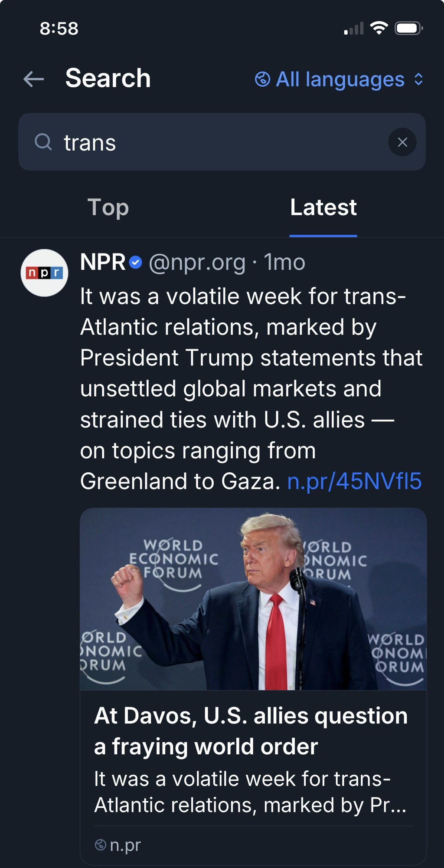444x868 pixels.
Task: Open the n.pr/45NVfl5 link
Action: pos(354,481)
